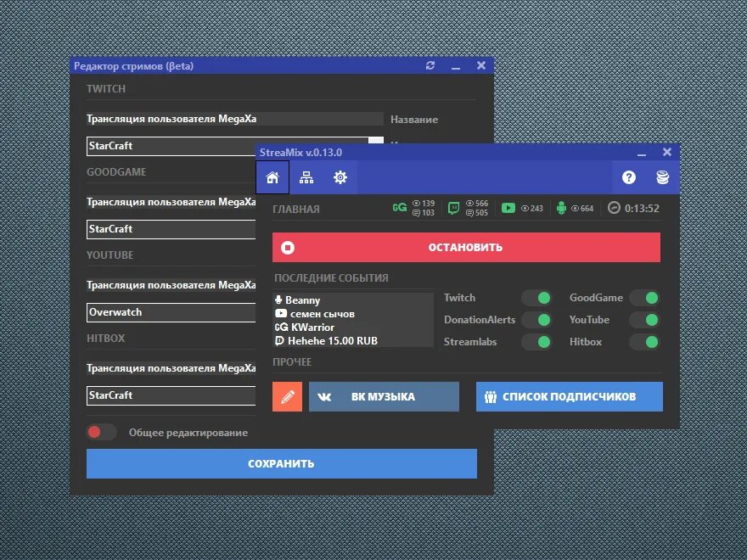The height and width of the screenshot is (560, 747).
Task: Open the settings gear tab
Action: pyautogui.click(x=340, y=177)
